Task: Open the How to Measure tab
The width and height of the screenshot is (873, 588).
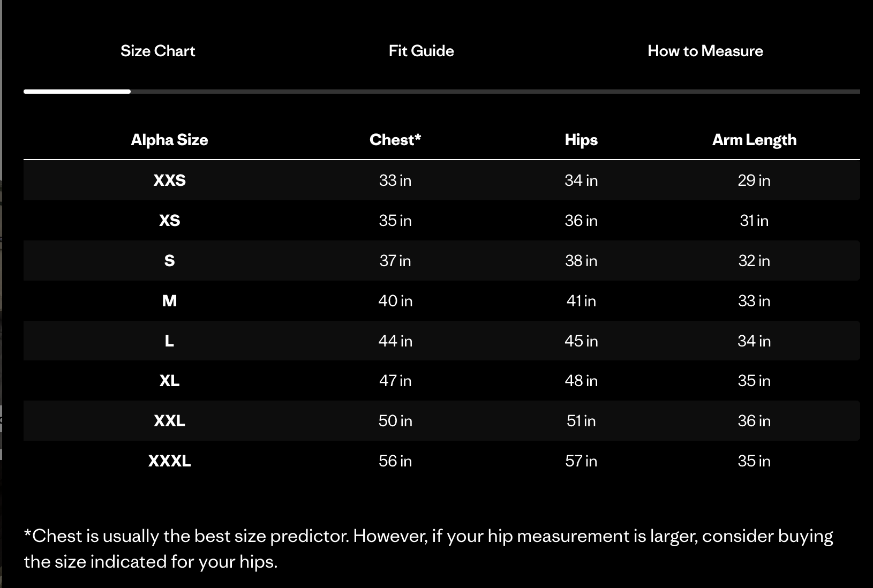Action: click(705, 51)
